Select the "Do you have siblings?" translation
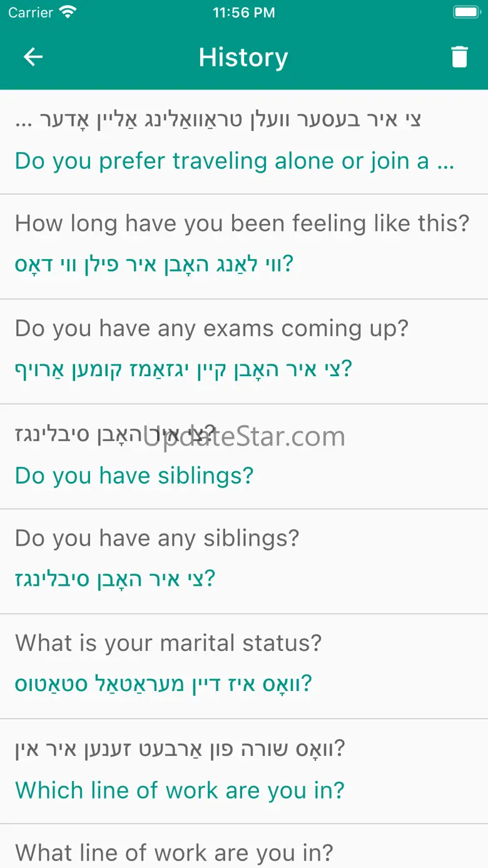The image size is (488, 868). tap(134, 476)
